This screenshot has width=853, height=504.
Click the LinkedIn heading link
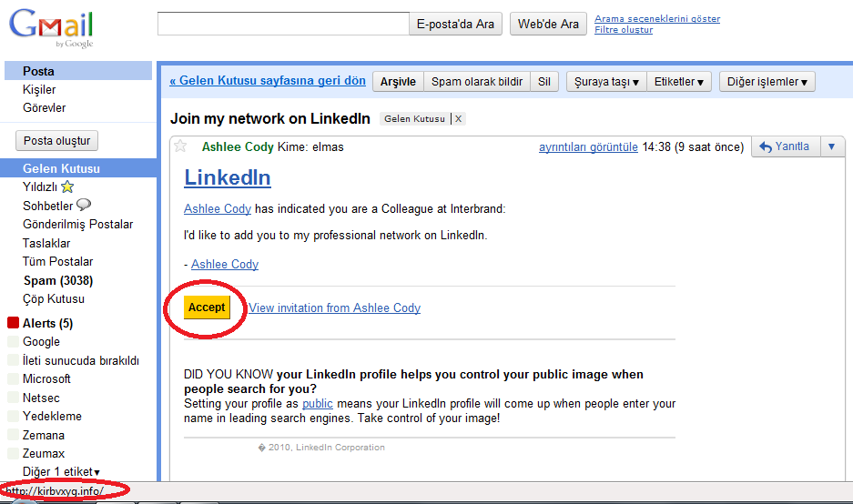pos(228,177)
